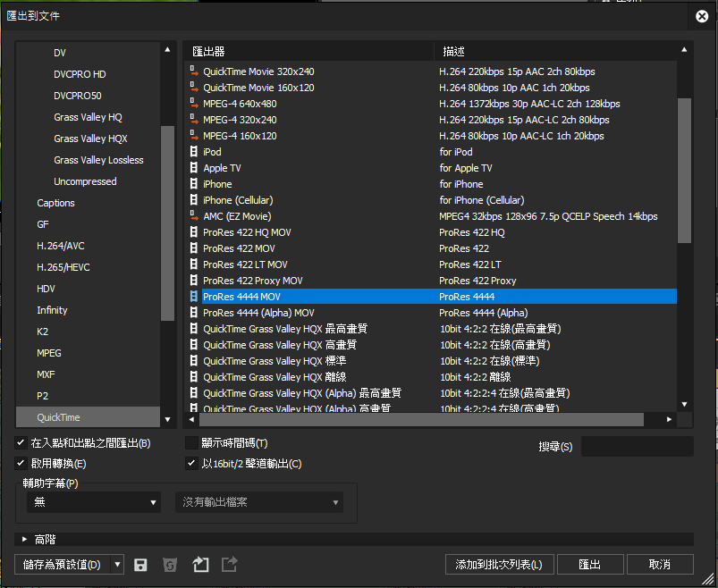Click the exporter list vertical scrollbar thumb

pyautogui.click(x=684, y=170)
